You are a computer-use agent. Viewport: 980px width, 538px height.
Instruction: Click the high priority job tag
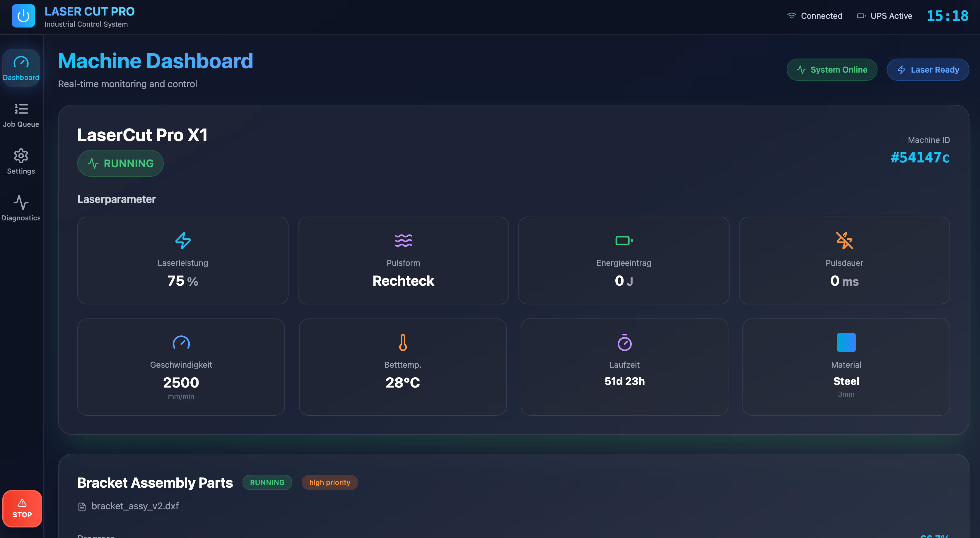click(329, 482)
